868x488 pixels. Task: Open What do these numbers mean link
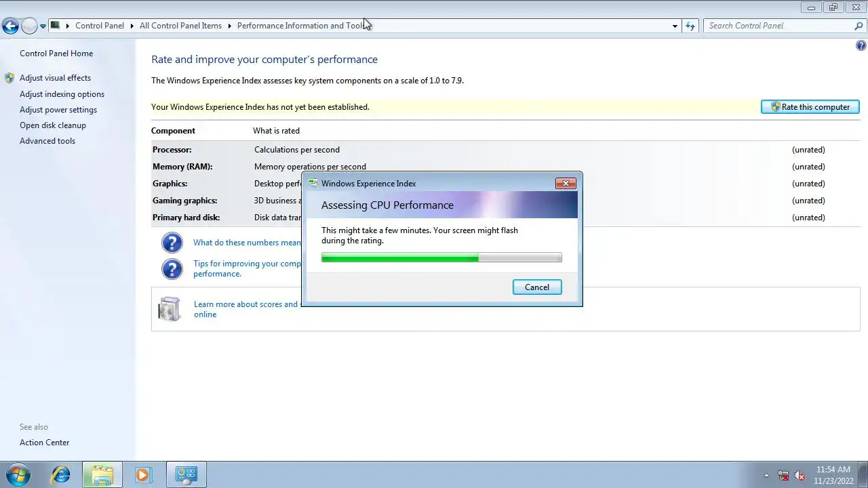(247, 243)
